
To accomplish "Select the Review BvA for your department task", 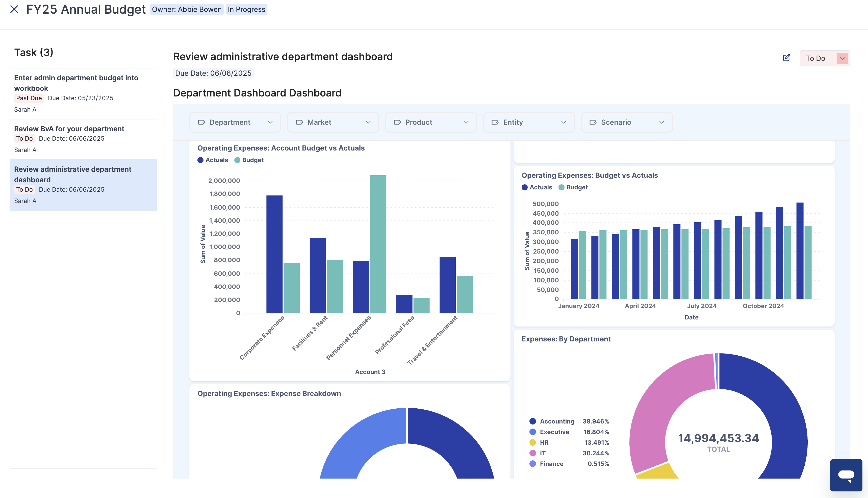I will click(83, 139).
